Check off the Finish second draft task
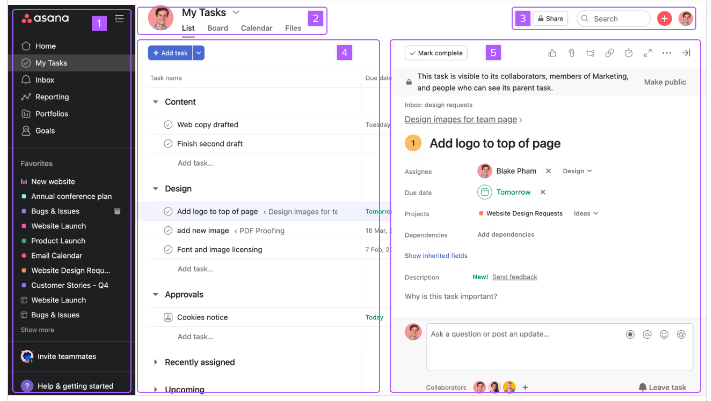The image size is (711, 401). pyautogui.click(x=168, y=144)
